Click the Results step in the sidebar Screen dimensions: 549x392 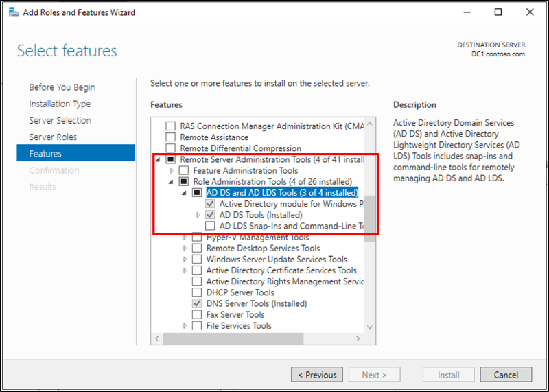43,187
